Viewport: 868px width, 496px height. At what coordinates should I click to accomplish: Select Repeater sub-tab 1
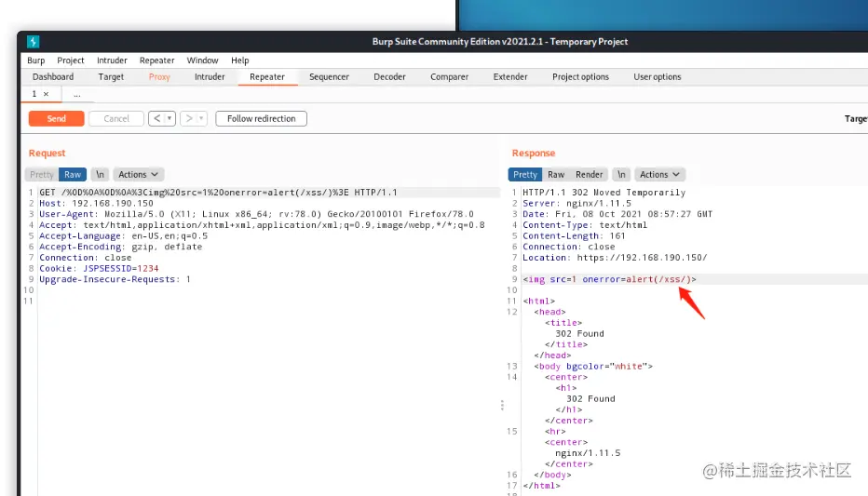(34, 94)
